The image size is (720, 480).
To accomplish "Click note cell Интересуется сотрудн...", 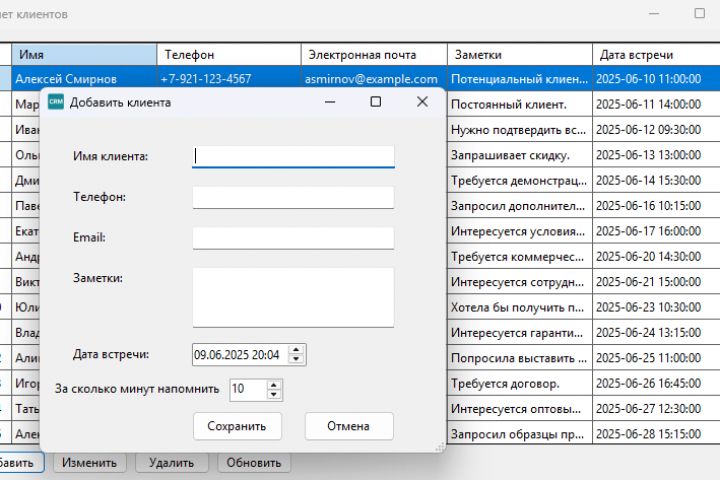I will [x=520, y=282].
